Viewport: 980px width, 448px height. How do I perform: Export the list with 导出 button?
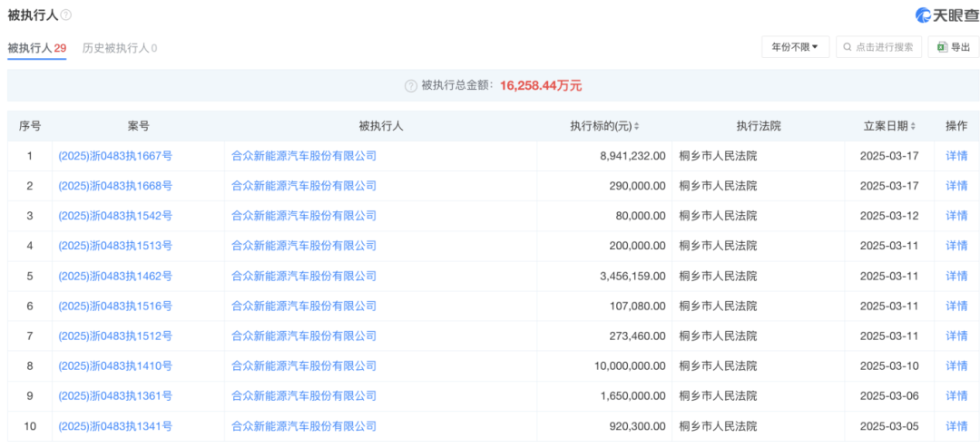[x=954, y=47]
